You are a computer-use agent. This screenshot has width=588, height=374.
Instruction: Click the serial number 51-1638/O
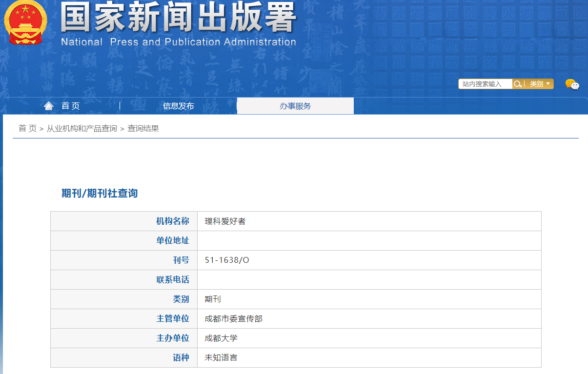pyautogui.click(x=227, y=260)
